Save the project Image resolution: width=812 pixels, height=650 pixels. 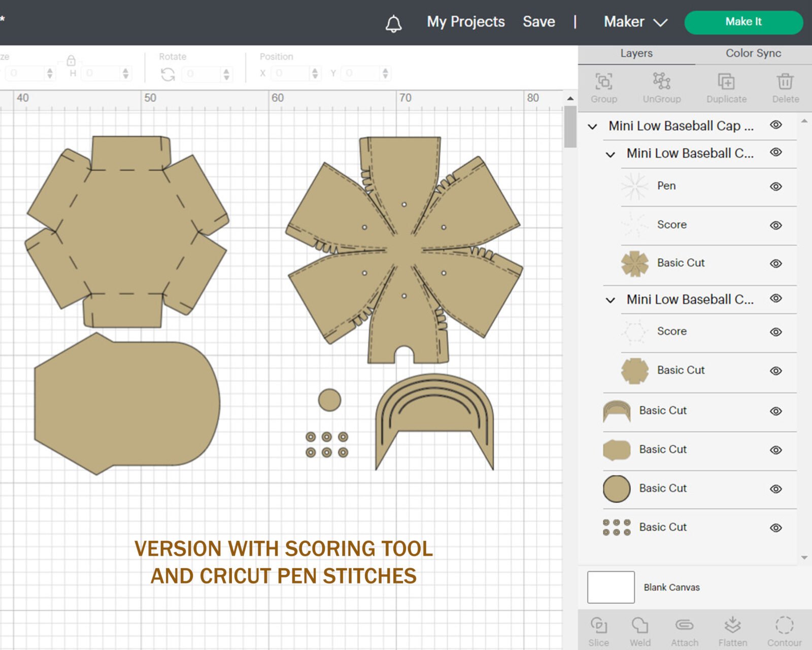539,22
